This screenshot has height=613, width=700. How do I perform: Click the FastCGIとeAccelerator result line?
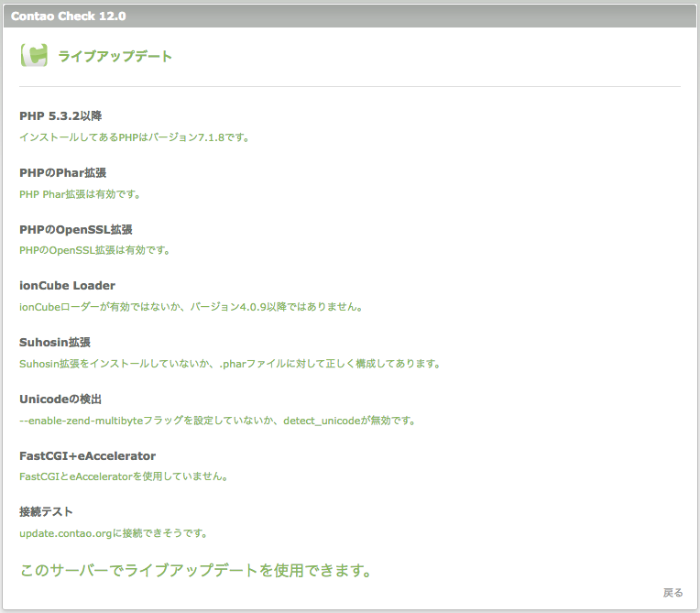(x=123, y=476)
